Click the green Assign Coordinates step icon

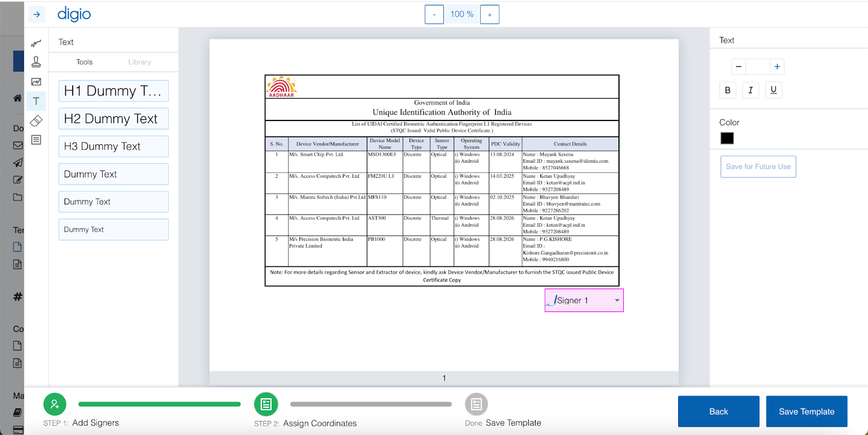pyautogui.click(x=266, y=404)
